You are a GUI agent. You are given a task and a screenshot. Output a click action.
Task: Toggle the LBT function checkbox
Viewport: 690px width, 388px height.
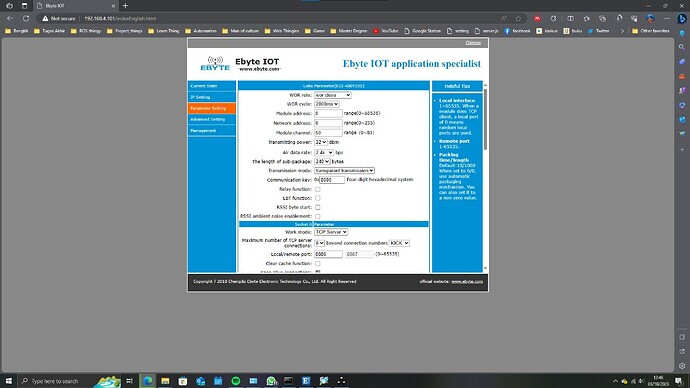[x=318, y=198]
